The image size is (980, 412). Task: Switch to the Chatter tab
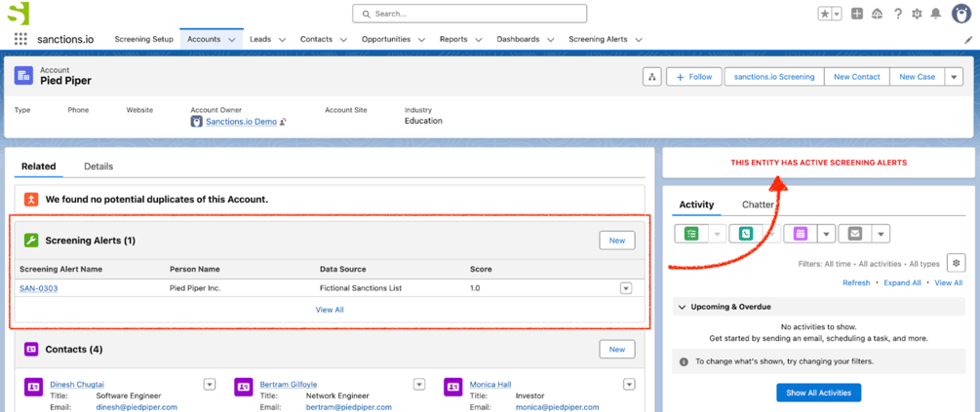click(x=758, y=205)
